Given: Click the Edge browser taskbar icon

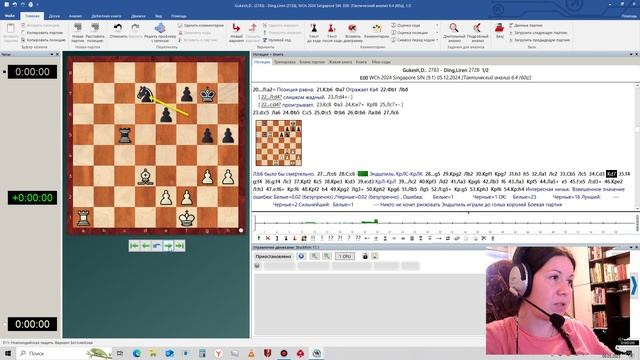Looking at the screenshot, I should pos(136,353).
